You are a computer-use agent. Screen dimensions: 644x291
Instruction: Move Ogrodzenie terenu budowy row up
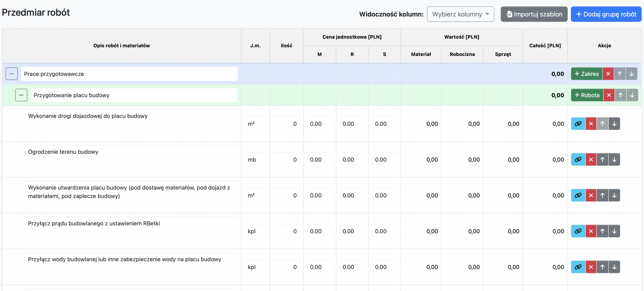(x=602, y=159)
